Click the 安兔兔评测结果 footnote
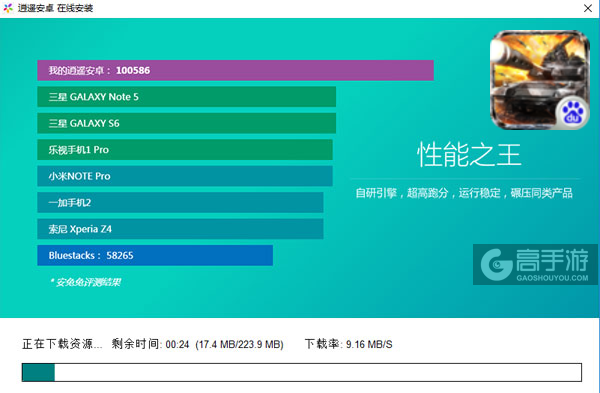Viewport: 600px width, 393px height. pyautogui.click(x=85, y=282)
